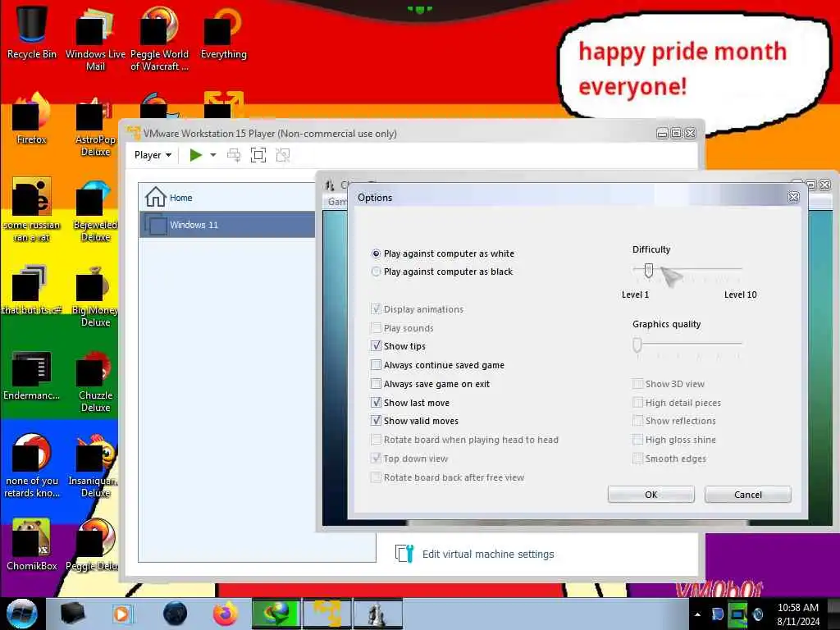Click Cancel in the Options dialog
The height and width of the screenshot is (630, 840).
tap(748, 495)
